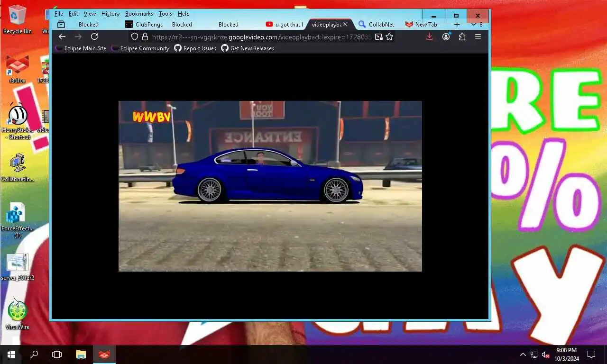Click the muted volume tray icon

(546, 355)
